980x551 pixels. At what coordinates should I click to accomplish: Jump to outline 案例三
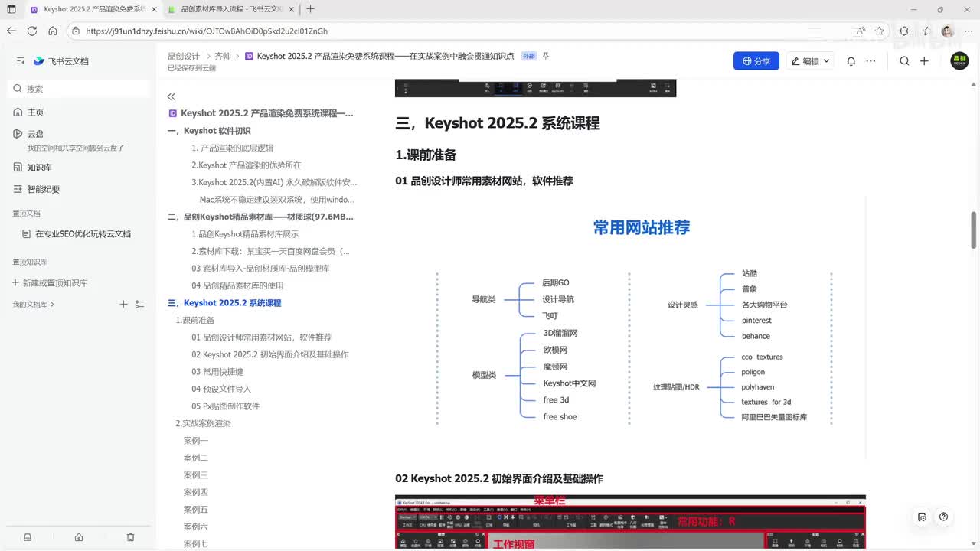coord(195,475)
